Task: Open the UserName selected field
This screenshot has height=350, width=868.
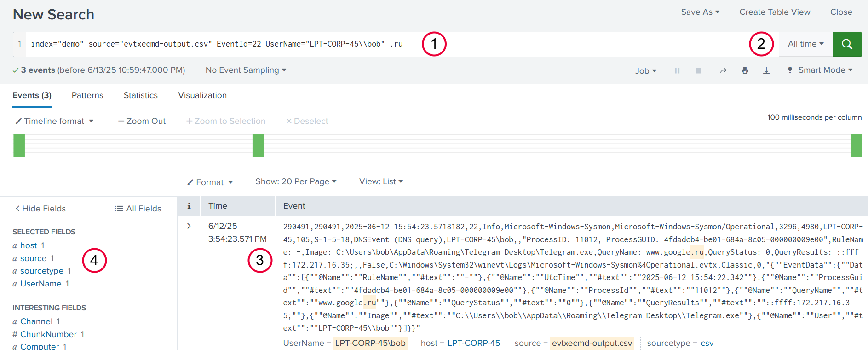Action: [x=41, y=284]
